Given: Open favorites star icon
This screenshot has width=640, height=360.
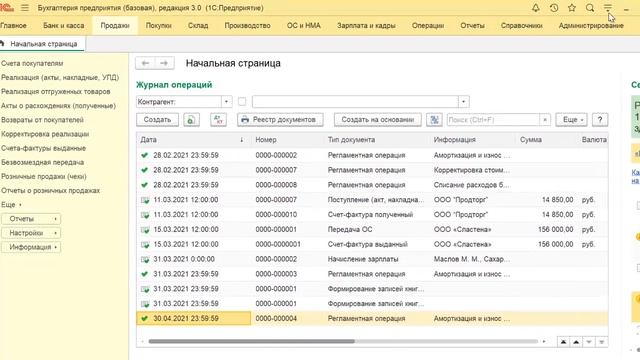Looking at the screenshot, I should [x=572, y=8].
